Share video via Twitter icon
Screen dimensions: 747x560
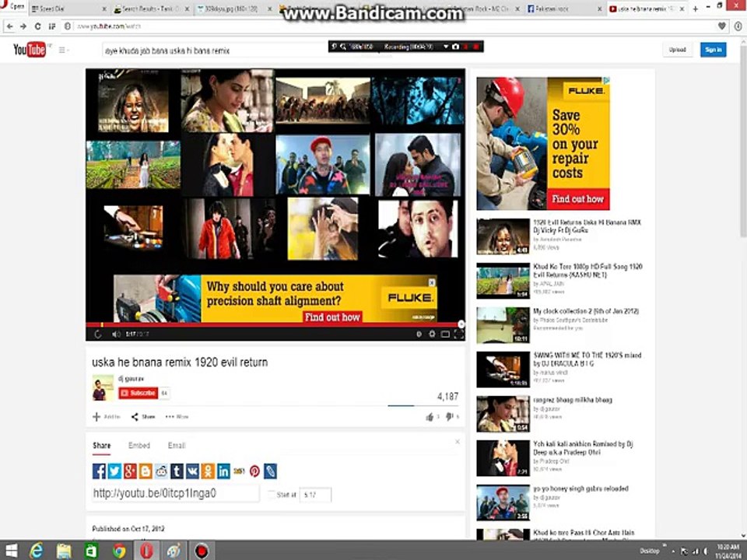(x=115, y=471)
